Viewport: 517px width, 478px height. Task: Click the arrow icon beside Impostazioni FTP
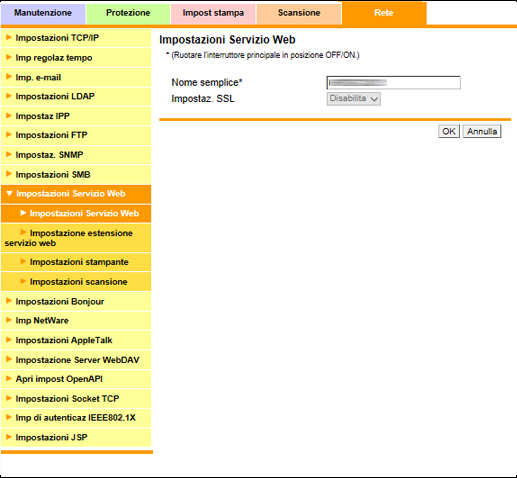pos(9,135)
